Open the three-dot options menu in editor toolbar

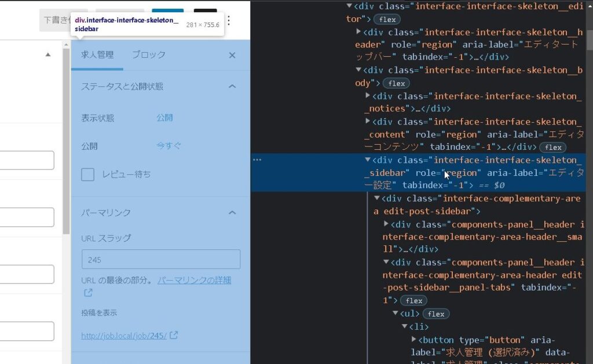point(229,21)
